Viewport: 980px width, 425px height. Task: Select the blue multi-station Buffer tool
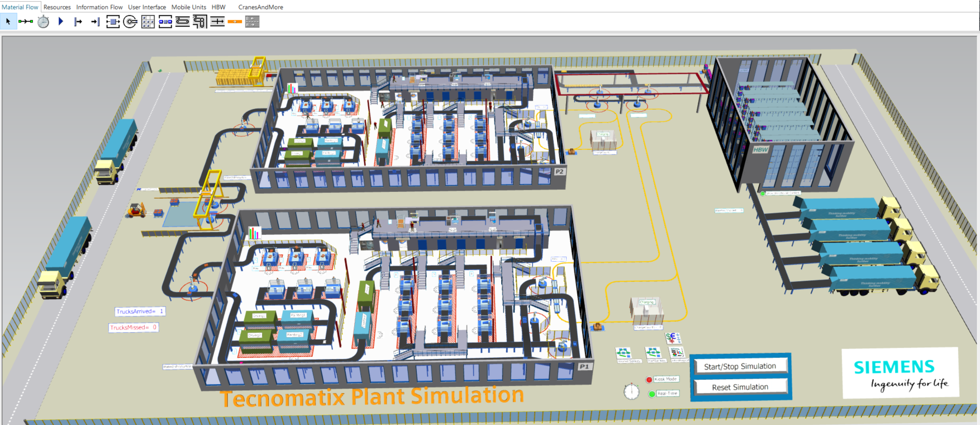[165, 22]
